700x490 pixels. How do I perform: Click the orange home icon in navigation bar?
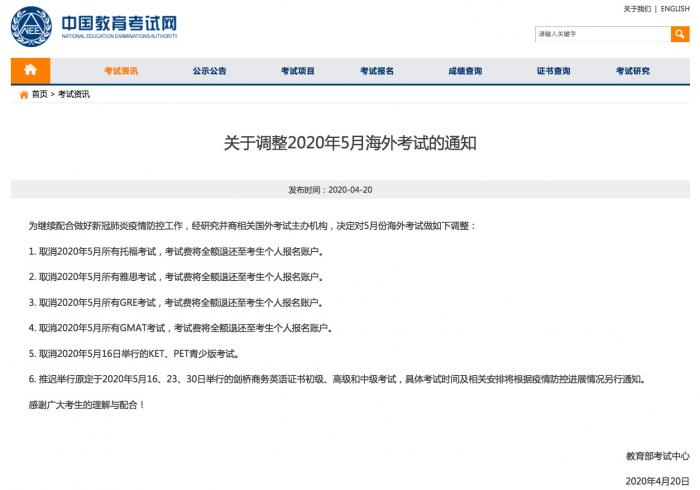(30, 71)
